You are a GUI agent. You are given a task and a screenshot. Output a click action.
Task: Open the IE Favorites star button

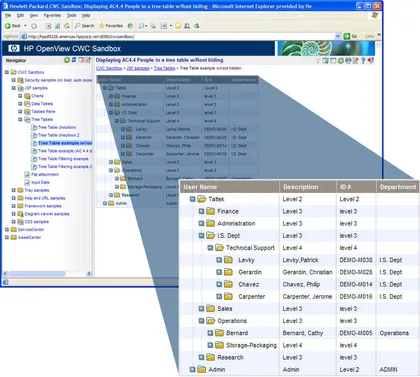[111, 26]
